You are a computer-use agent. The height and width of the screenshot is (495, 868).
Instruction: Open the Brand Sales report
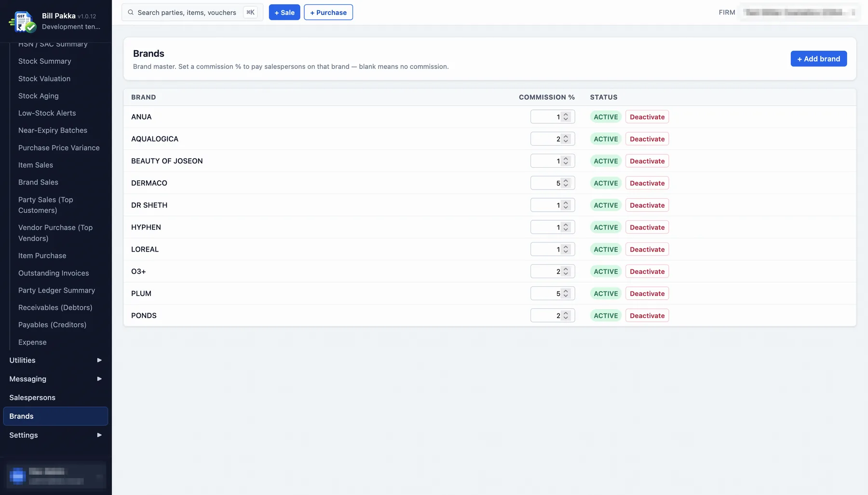(x=38, y=182)
